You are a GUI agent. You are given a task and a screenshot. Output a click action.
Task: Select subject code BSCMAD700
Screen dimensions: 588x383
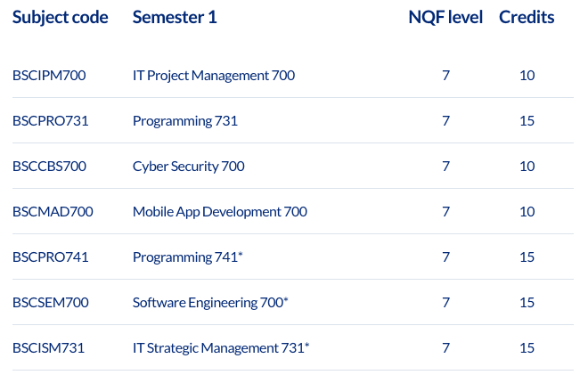click(53, 211)
